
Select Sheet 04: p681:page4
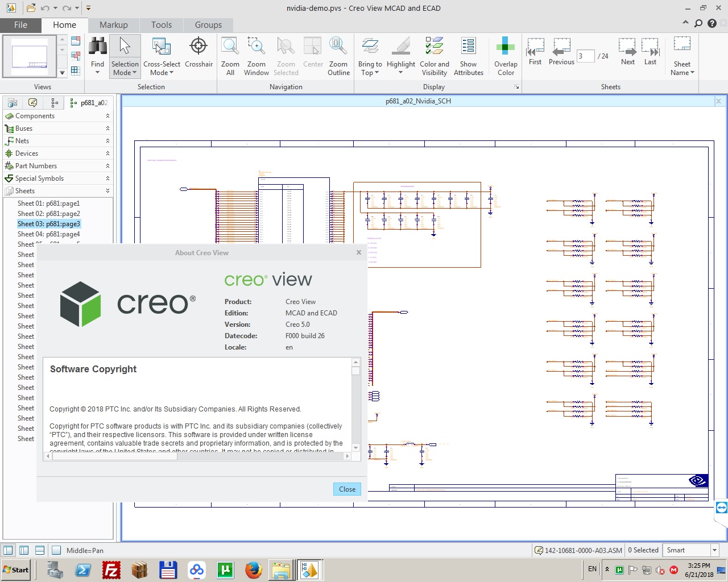(x=48, y=234)
